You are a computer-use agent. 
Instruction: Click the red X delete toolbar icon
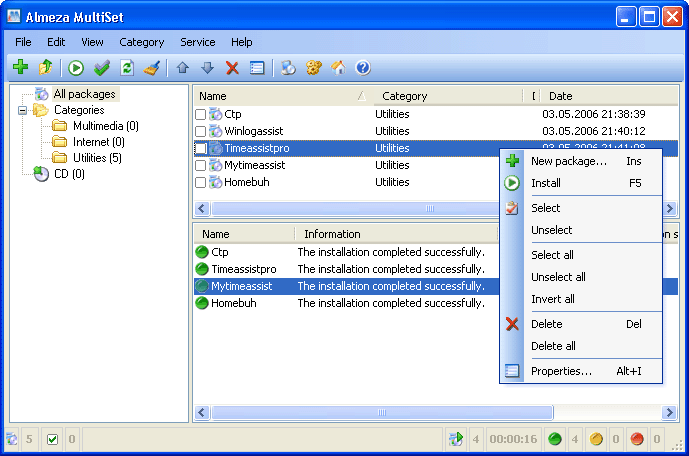tap(232, 68)
